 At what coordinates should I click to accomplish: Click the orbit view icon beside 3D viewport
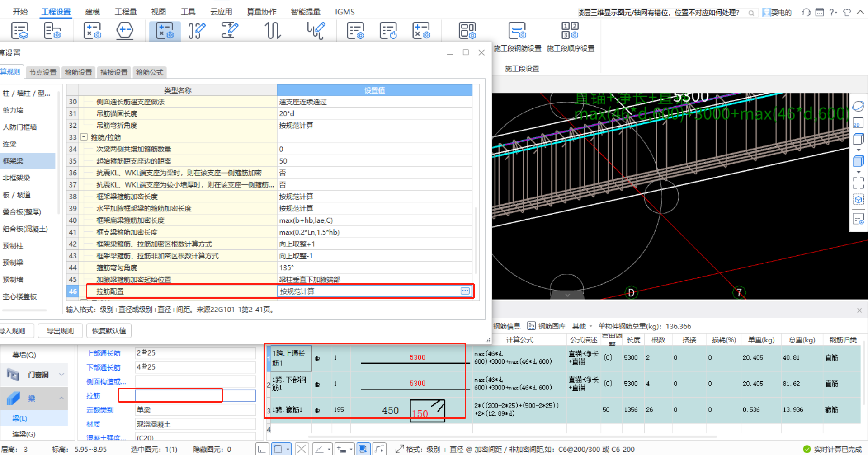click(858, 107)
